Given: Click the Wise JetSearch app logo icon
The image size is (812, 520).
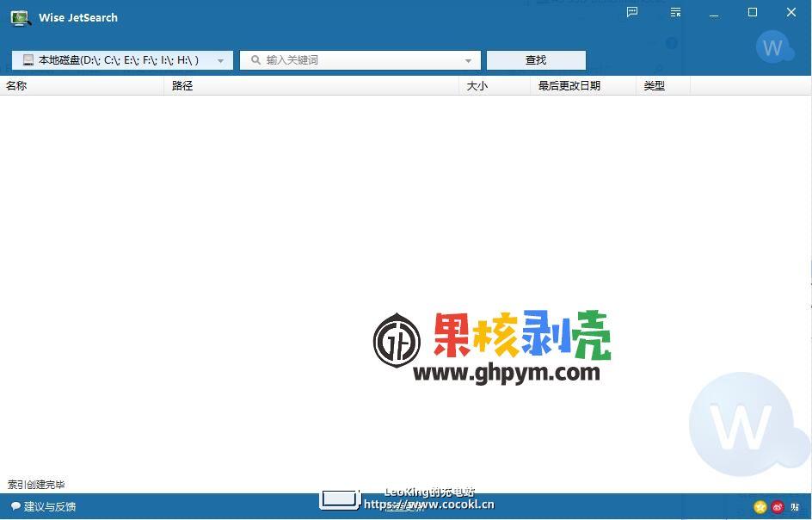Looking at the screenshot, I should coord(21,17).
